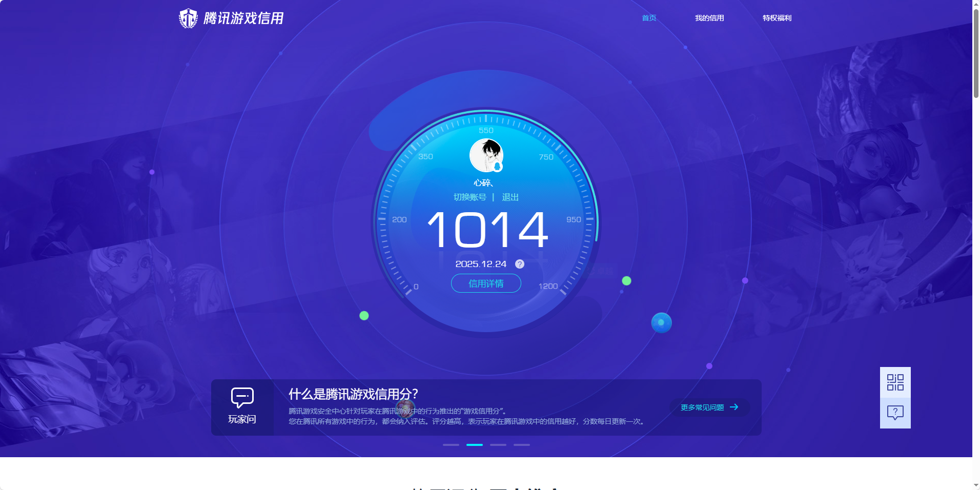Click the question mark icon beside the date

(x=520, y=264)
